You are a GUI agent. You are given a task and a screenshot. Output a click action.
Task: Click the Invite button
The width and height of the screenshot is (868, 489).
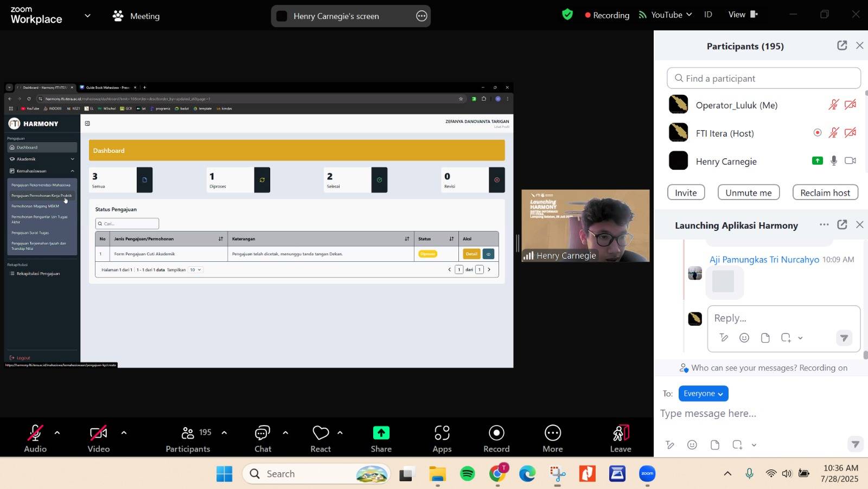[x=686, y=192]
